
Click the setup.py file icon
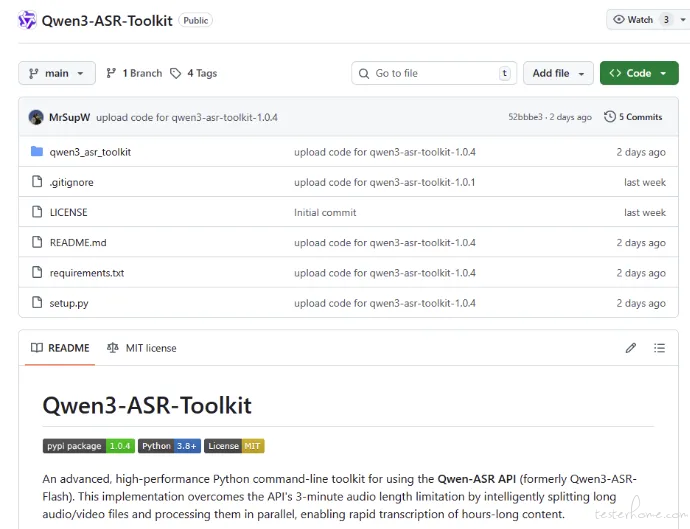click(x=37, y=303)
